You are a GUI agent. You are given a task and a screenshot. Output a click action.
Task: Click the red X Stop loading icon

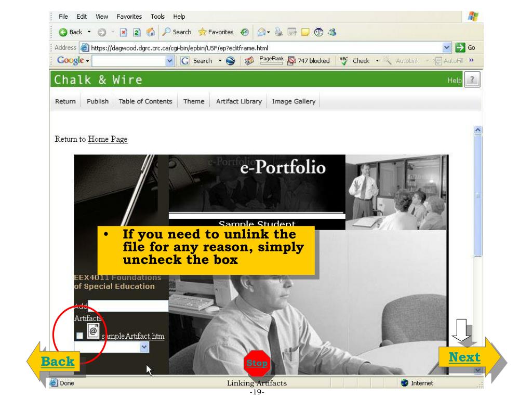[124, 32]
